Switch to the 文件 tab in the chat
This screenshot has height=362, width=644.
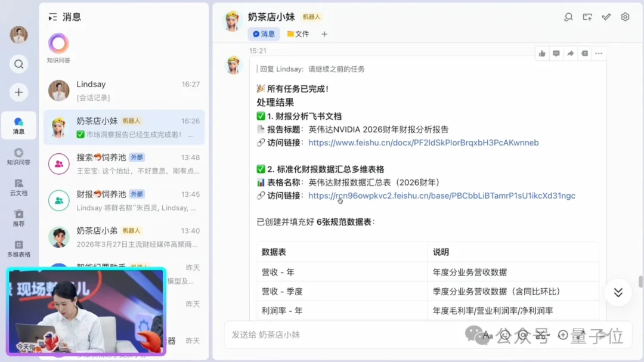[x=298, y=34]
